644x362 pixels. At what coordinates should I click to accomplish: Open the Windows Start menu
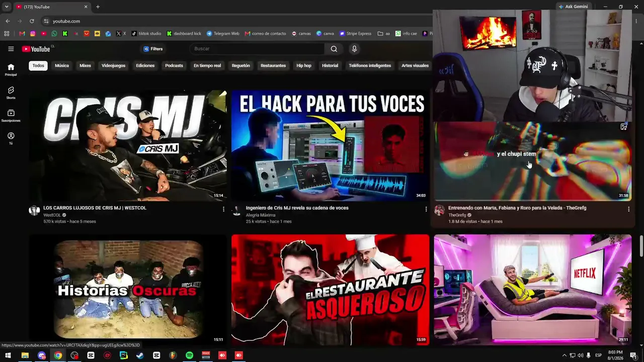click(8, 355)
